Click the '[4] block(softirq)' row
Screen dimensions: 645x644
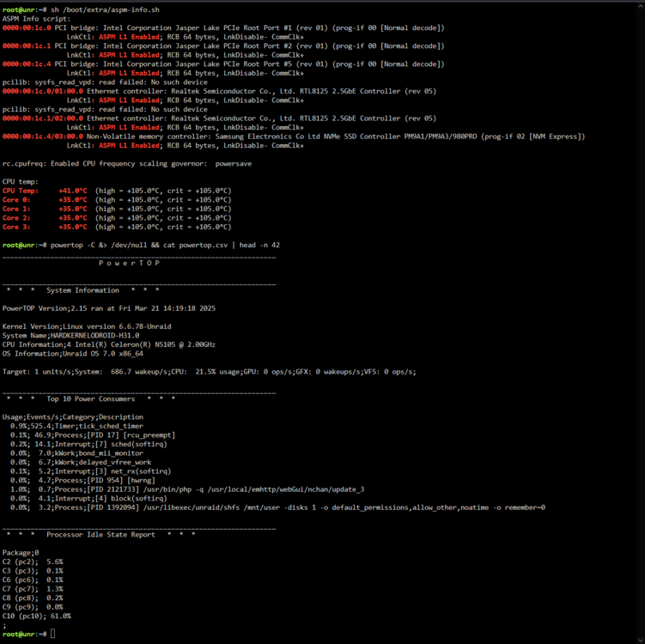[x=88, y=498]
